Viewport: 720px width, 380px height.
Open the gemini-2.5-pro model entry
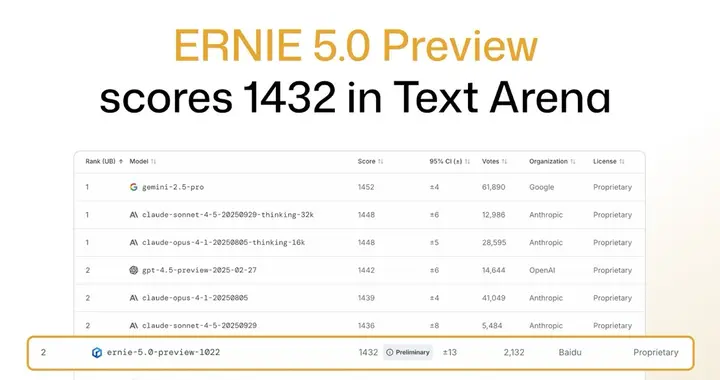(173, 187)
